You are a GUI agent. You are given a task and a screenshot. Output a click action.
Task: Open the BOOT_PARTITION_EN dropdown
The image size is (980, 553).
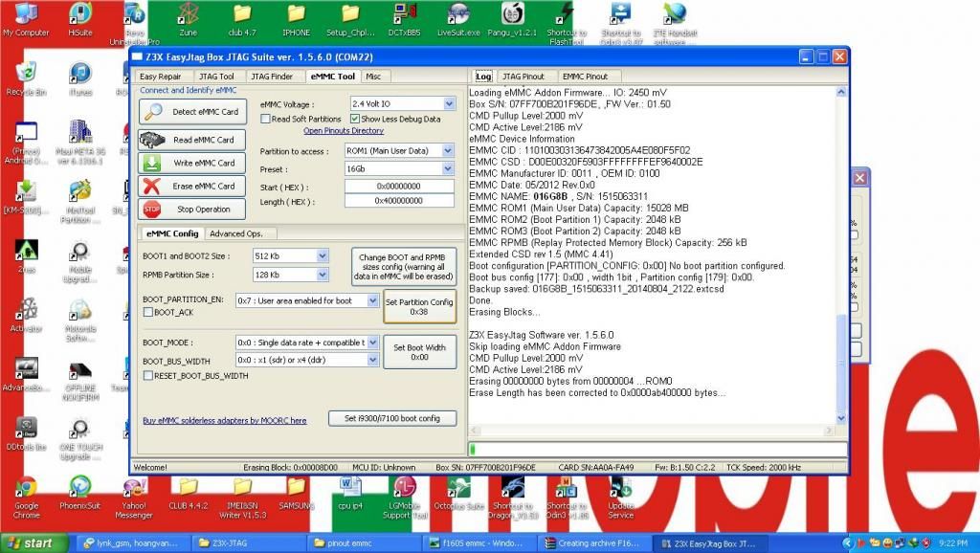[x=372, y=300]
